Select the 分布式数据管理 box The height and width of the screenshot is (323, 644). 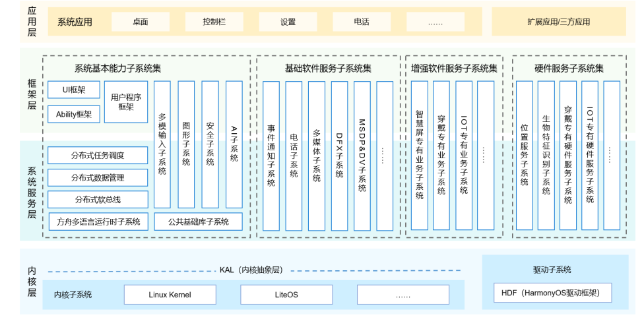click(98, 178)
